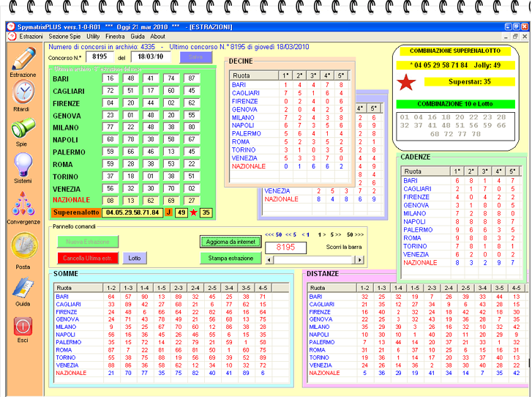Advance 5 draws with 5 >>

(x=336, y=234)
